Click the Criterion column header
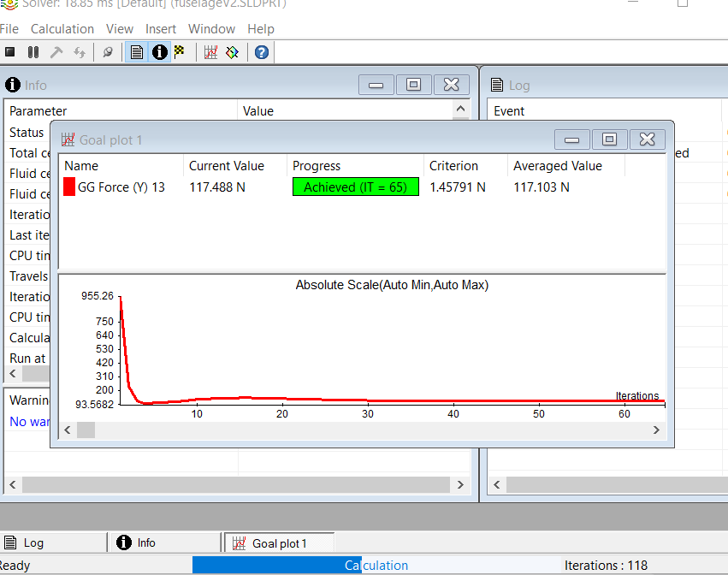The height and width of the screenshot is (575, 728). tap(453, 166)
